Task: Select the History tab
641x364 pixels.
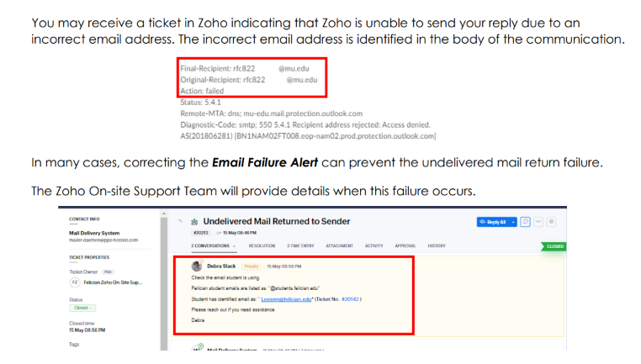Action: point(437,246)
